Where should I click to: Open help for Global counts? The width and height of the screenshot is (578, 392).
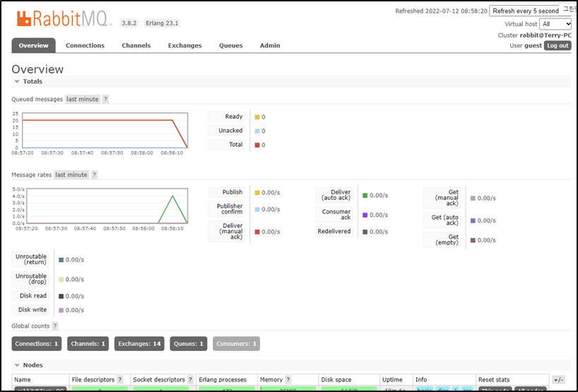[55, 326]
